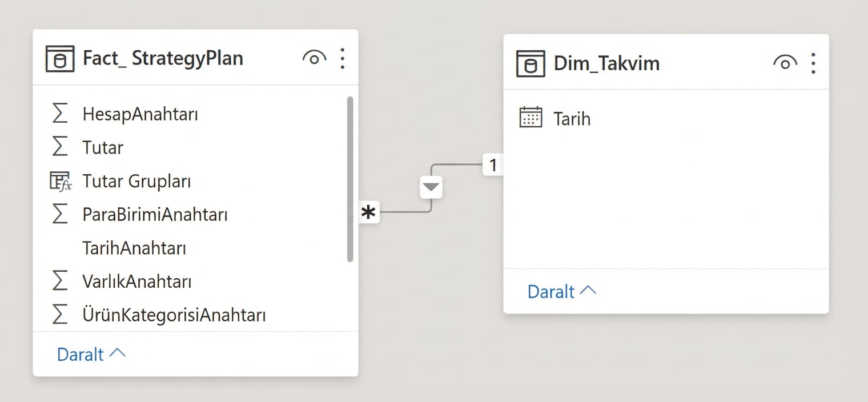Click the asterisk cardinality marker

tap(369, 212)
